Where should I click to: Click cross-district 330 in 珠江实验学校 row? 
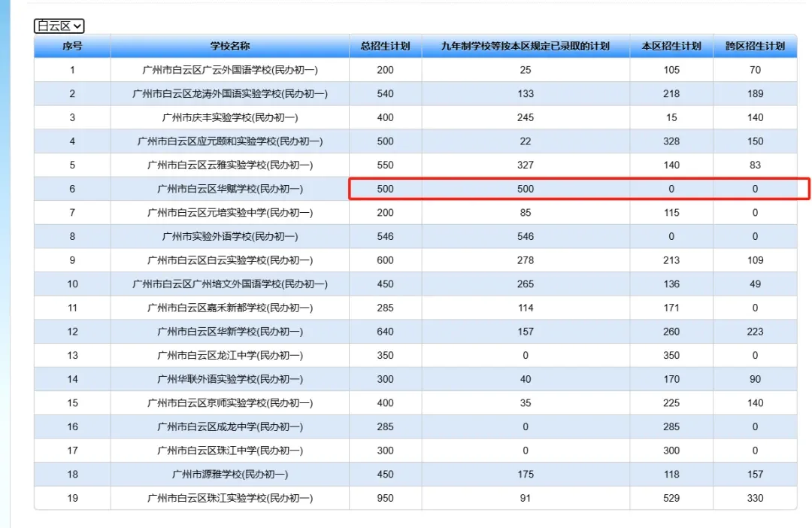click(755, 499)
